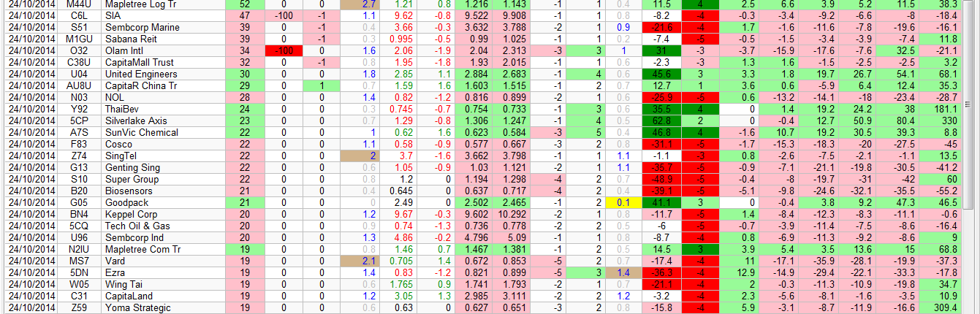Click the dark green 62.8 cell
The width and height of the screenshot is (980, 314).
661,120
